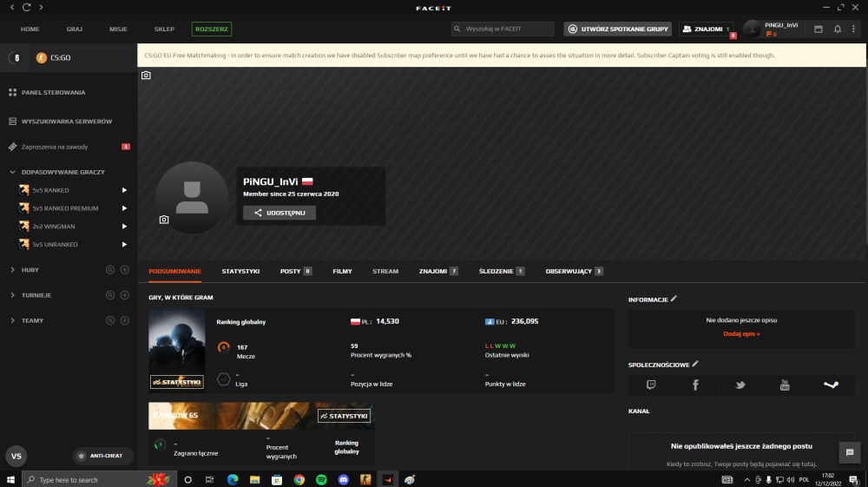
Task: Add a new team with plus icon
Action: pos(124,320)
